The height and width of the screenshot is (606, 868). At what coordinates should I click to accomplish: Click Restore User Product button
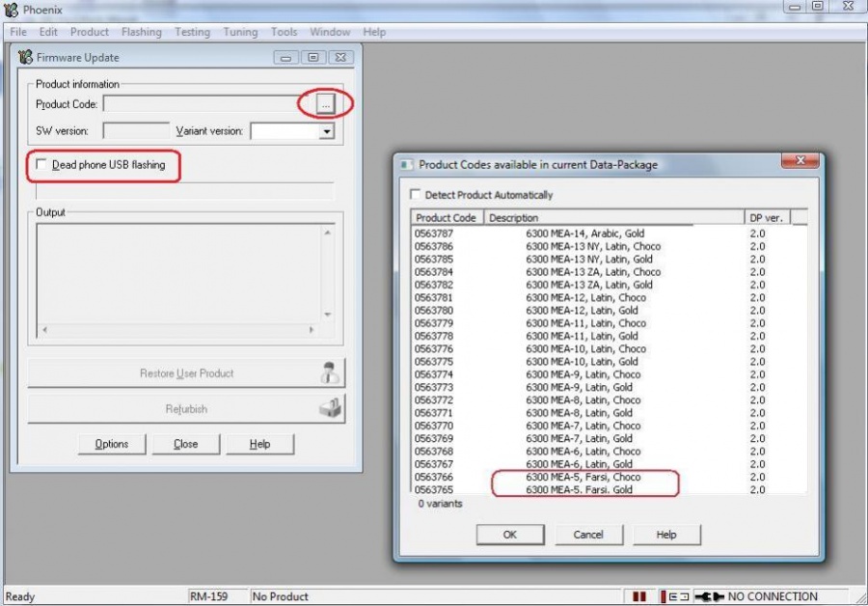click(186, 373)
